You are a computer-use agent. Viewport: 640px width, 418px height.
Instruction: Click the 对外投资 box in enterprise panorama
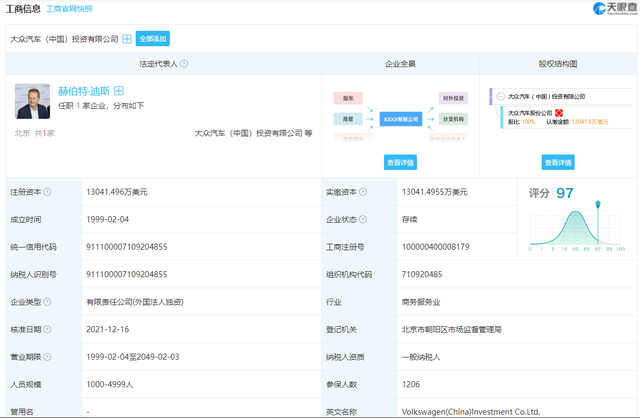453,98
